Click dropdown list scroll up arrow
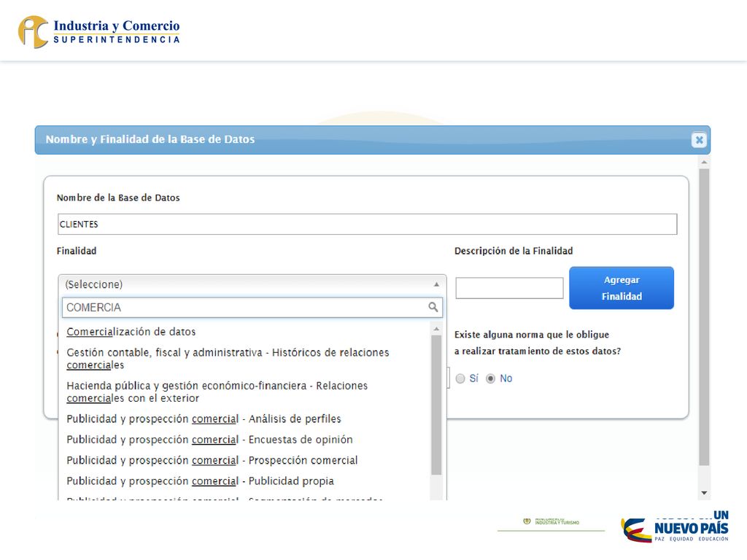The height and width of the screenshot is (560, 747). pos(436,329)
